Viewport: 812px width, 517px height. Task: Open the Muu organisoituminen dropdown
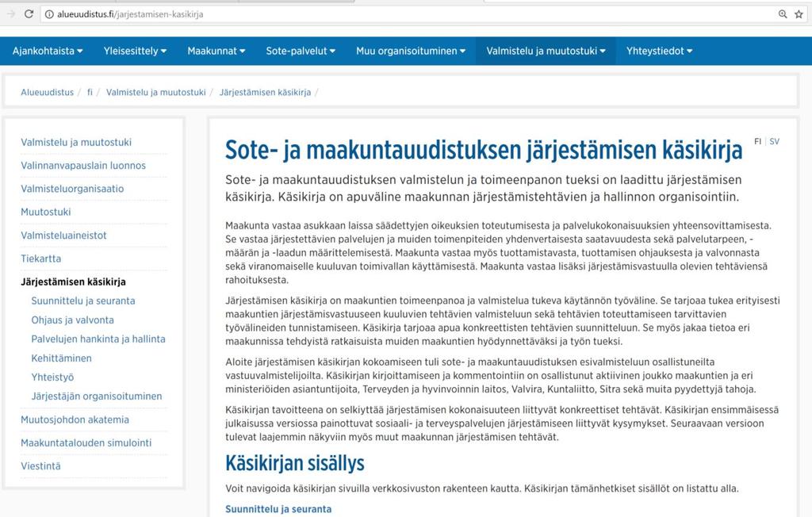coord(411,51)
